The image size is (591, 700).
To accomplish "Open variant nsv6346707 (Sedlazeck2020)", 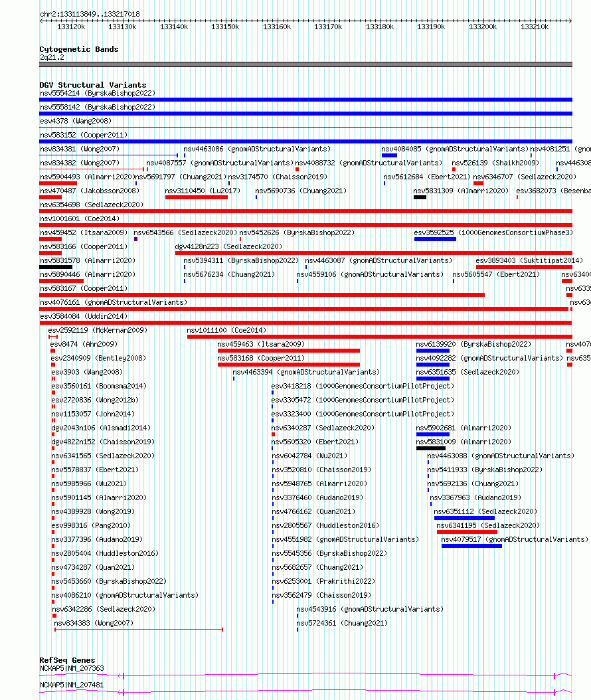I will [x=525, y=177].
